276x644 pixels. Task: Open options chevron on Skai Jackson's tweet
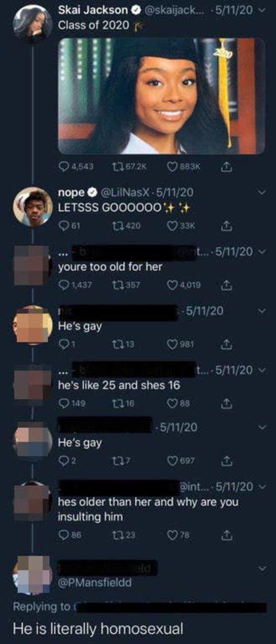(262, 10)
